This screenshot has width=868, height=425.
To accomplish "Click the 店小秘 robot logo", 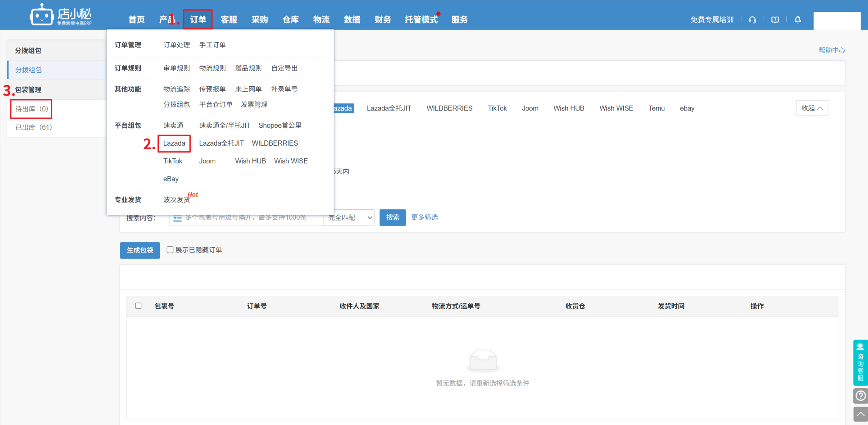I will (x=41, y=16).
